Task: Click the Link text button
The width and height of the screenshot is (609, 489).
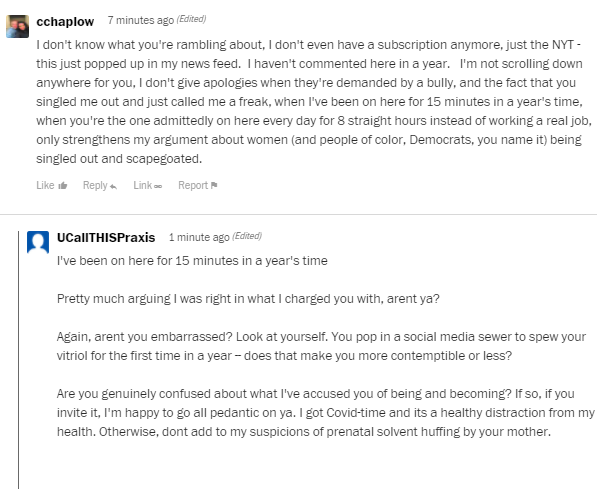Action: click(142, 185)
